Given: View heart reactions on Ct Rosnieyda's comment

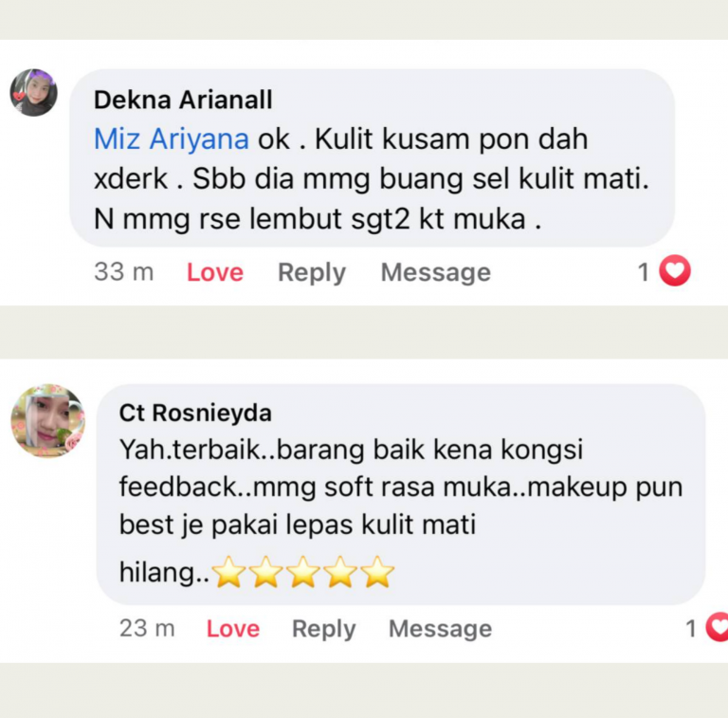Looking at the screenshot, I should coord(717,627).
